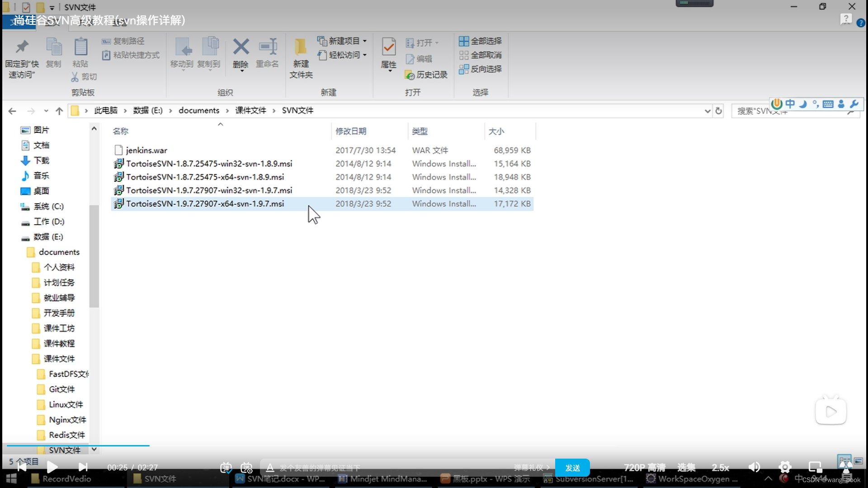Open 选集 episode list
The height and width of the screenshot is (488, 868).
(686, 467)
